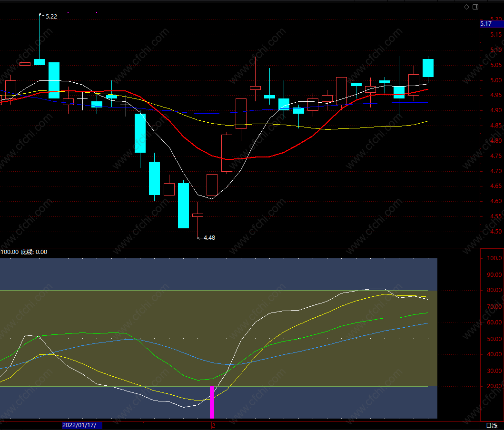The height and width of the screenshot is (430, 504).
Task: Click the 5.00 price axis label
Action: pyautogui.click(x=496, y=80)
